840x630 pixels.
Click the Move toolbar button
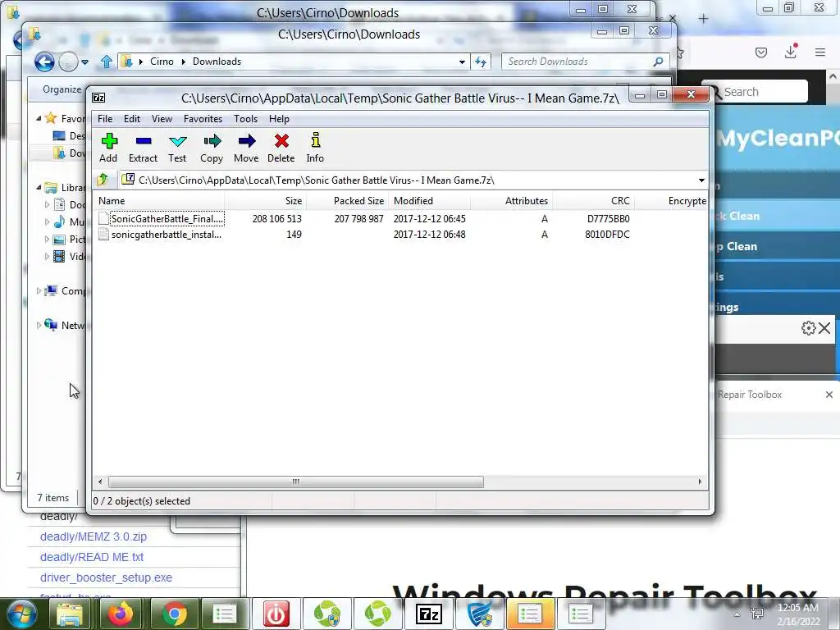click(246, 148)
